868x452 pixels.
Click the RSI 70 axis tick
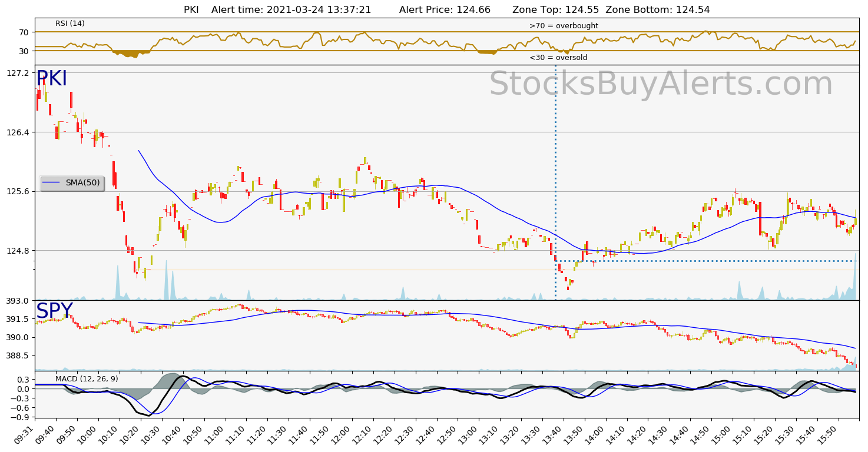24,32
